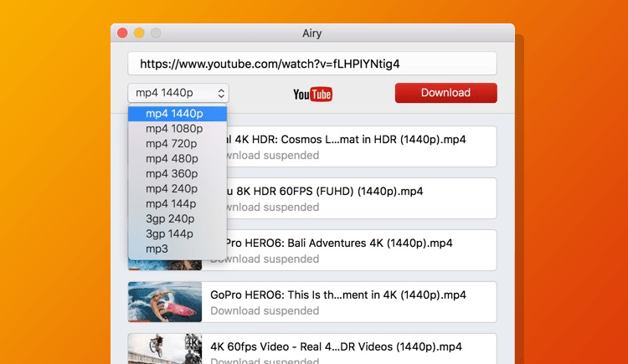Screen dimensions: 628x364
Task: Pick mp4 144p from the list
Action: pos(178,204)
